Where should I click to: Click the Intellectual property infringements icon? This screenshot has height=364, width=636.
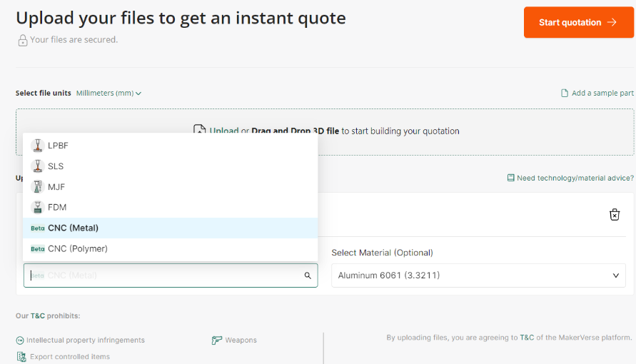coord(20,340)
